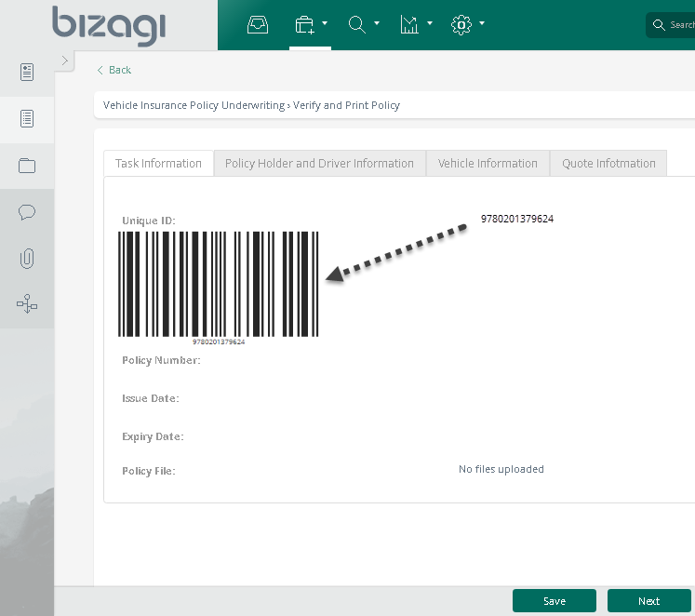Screen dimensions: 695x616
Task: Click the Issue Date label
Action: point(151,398)
